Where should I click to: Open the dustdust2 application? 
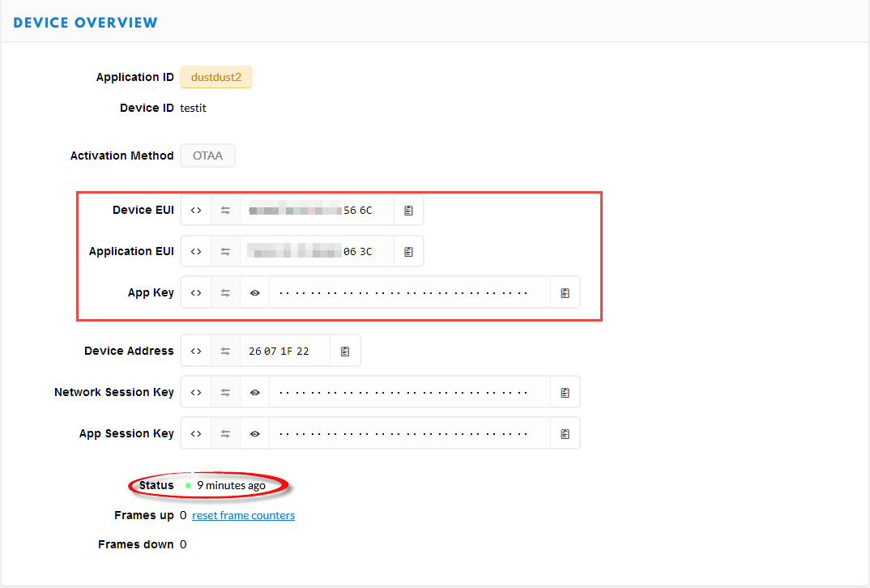click(215, 77)
